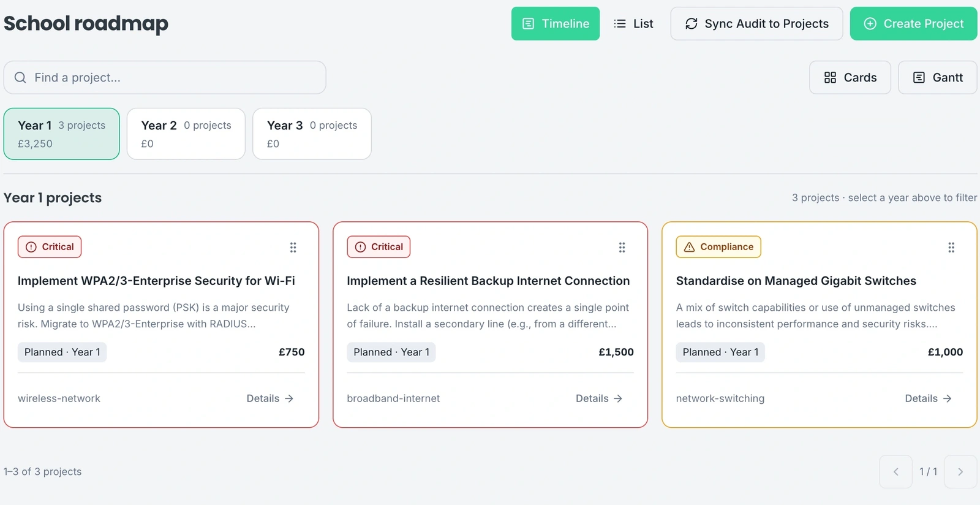Focus the Find a project search field
Image resolution: width=980 pixels, height=505 pixels.
[165, 78]
